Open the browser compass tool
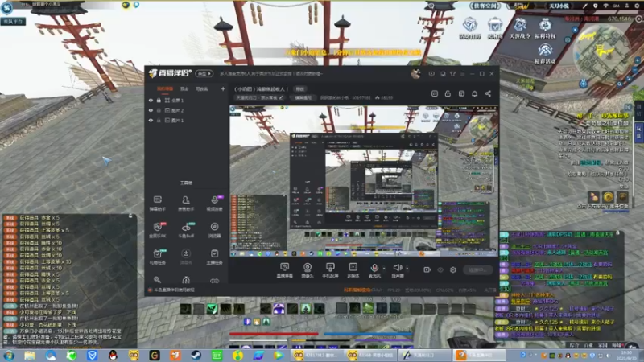 click(214, 230)
